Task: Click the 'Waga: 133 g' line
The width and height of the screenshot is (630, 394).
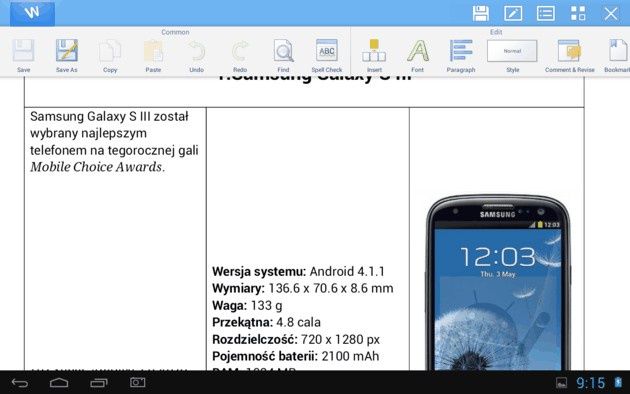Action: (247, 306)
